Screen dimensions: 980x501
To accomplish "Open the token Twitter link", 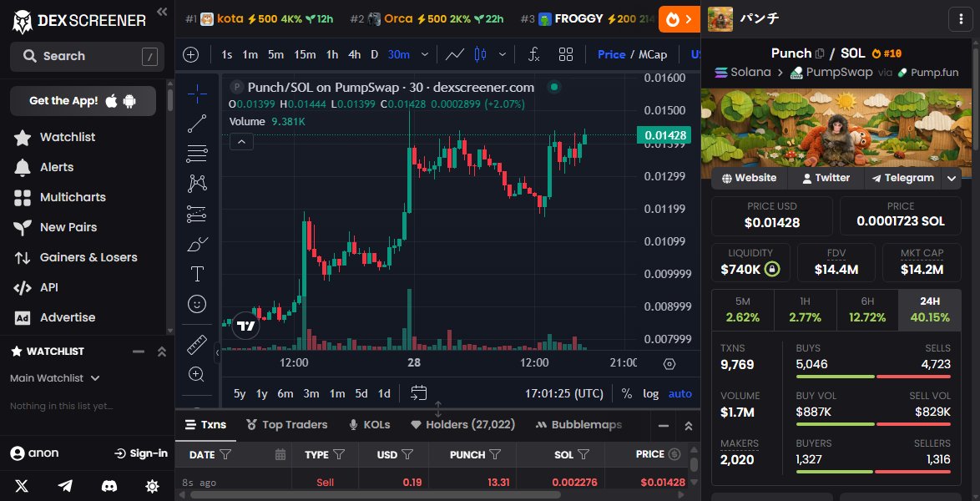I will point(826,178).
